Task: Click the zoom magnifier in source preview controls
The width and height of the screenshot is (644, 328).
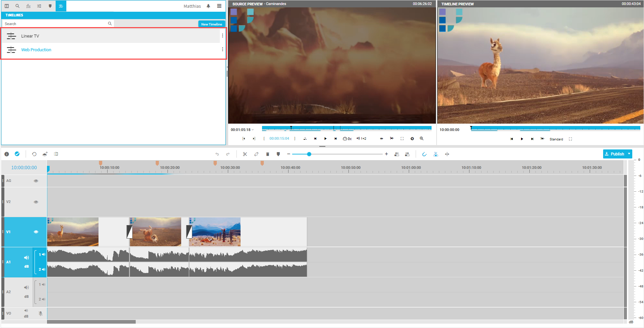Action: coord(421,138)
